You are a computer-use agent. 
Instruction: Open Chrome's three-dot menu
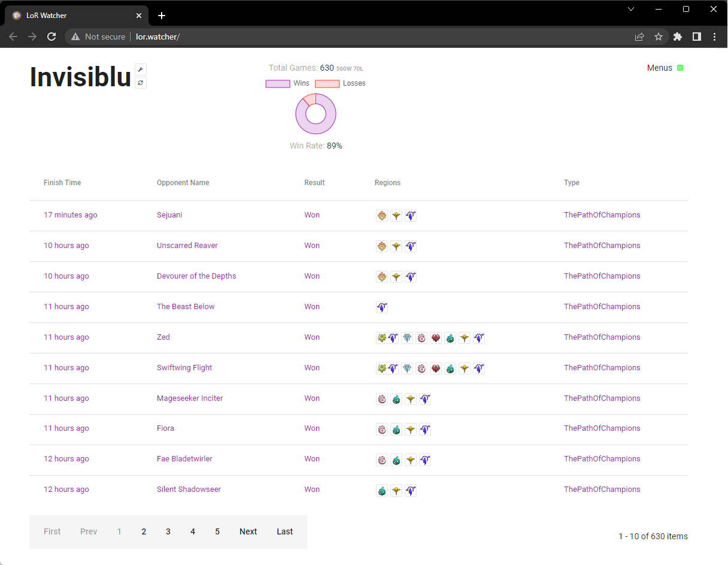[x=715, y=37]
